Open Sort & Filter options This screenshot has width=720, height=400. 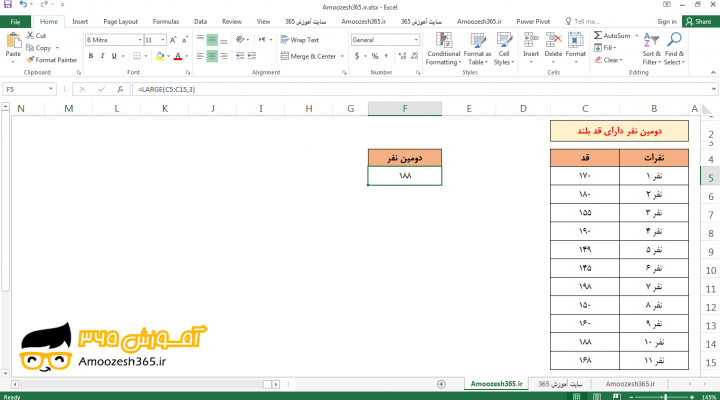click(651, 49)
